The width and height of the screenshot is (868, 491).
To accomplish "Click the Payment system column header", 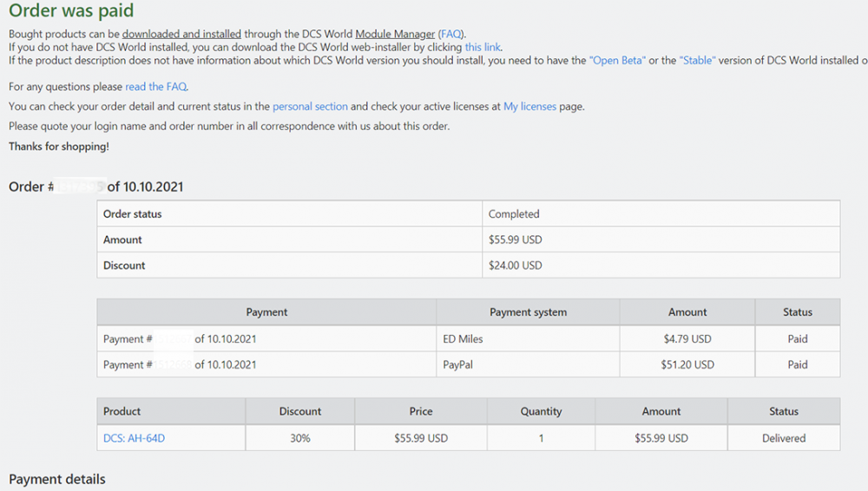I will [528, 312].
